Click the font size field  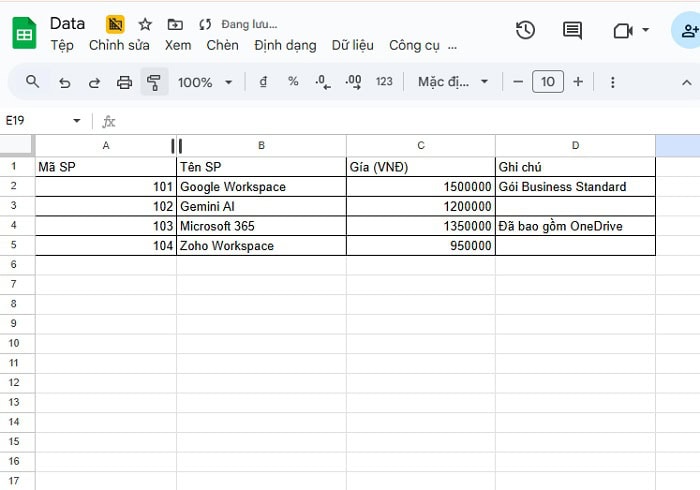[547, 82]
